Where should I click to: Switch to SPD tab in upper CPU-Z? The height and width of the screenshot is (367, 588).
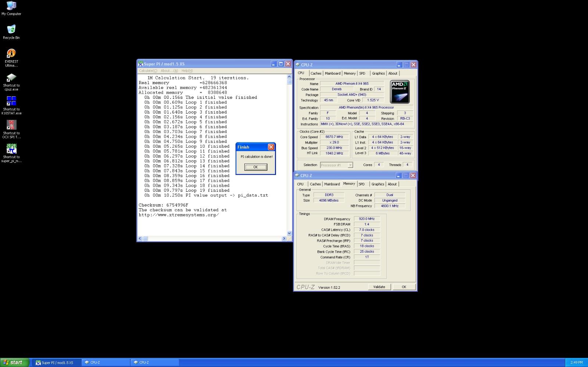coord(362,73)
